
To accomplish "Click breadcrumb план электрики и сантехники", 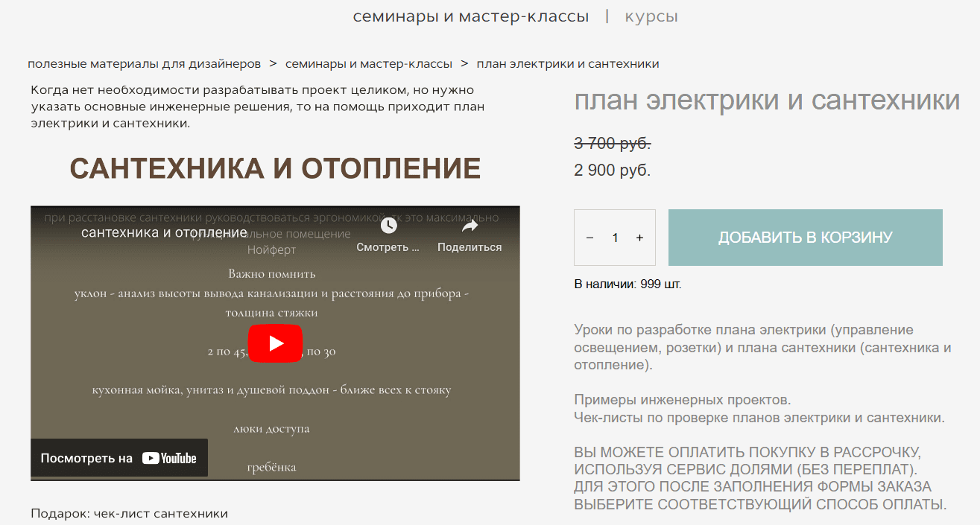I will [x=568, y=63].
